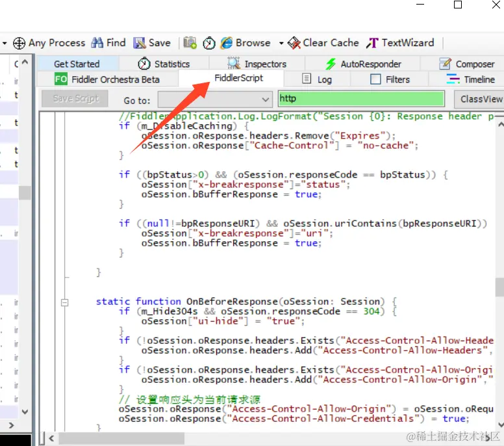Toggle the Filters tab checkbox
Viewport: 504px width, 446px height.
[x=375, y=79]
